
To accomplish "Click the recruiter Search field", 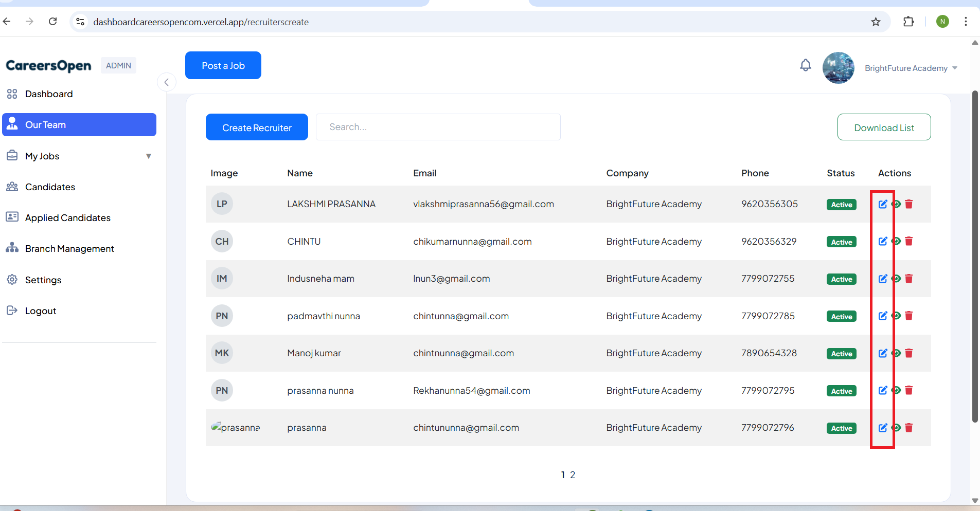I will (438, 127).
